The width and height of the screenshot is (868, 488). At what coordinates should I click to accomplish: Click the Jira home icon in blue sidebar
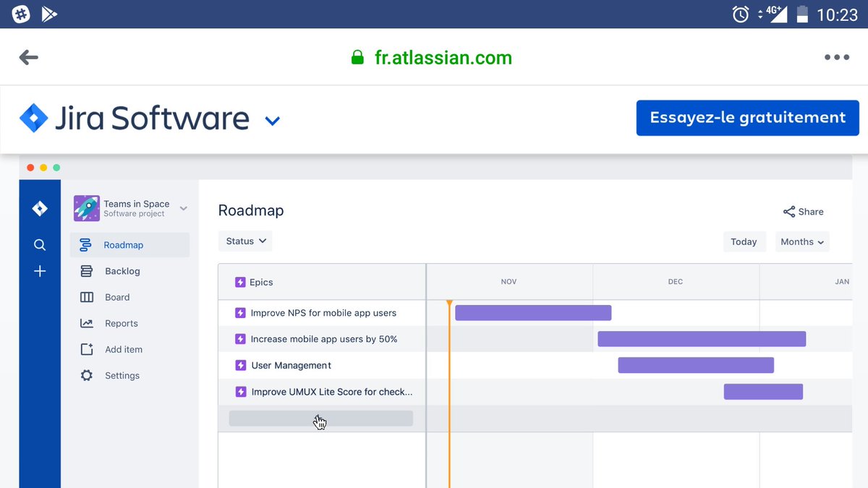(x=40, y=209)
